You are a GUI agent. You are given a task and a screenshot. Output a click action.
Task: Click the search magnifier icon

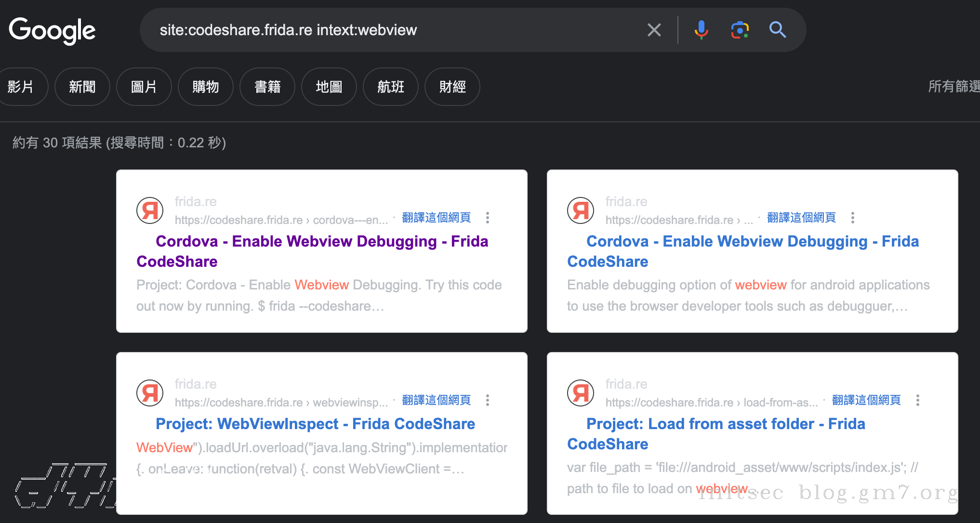click(x=777, y=30)
